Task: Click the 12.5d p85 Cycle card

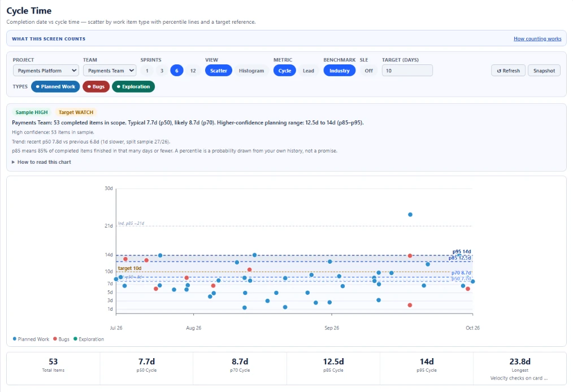Action: point(333,368)
